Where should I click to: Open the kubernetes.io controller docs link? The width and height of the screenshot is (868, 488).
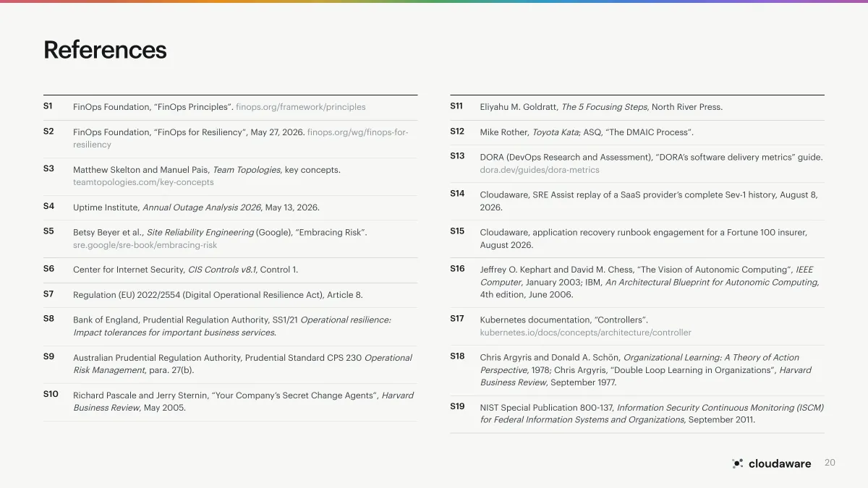coord(586,333)
